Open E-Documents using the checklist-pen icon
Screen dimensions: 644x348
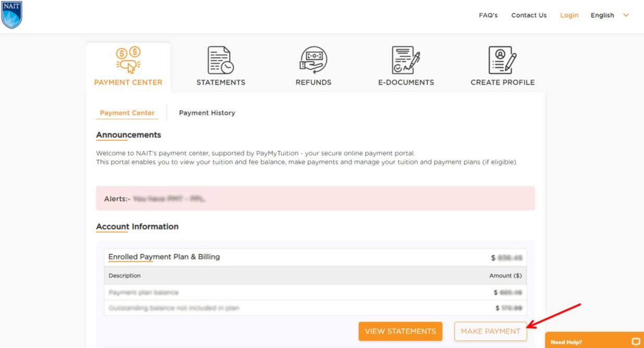(x=406, y=59)
